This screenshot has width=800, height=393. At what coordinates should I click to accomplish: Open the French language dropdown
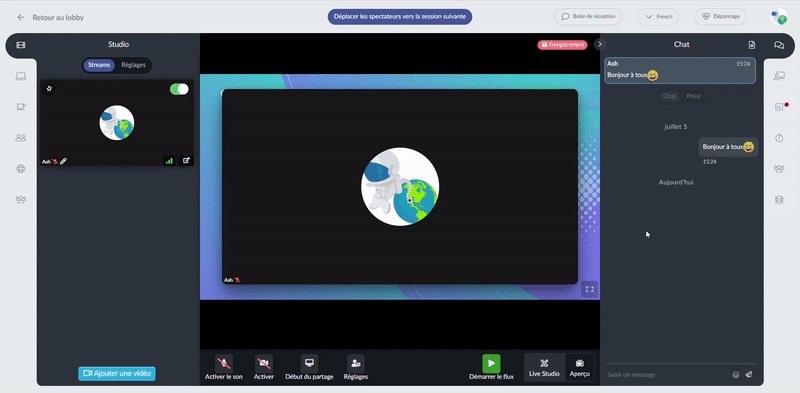(x=658, y=16)
